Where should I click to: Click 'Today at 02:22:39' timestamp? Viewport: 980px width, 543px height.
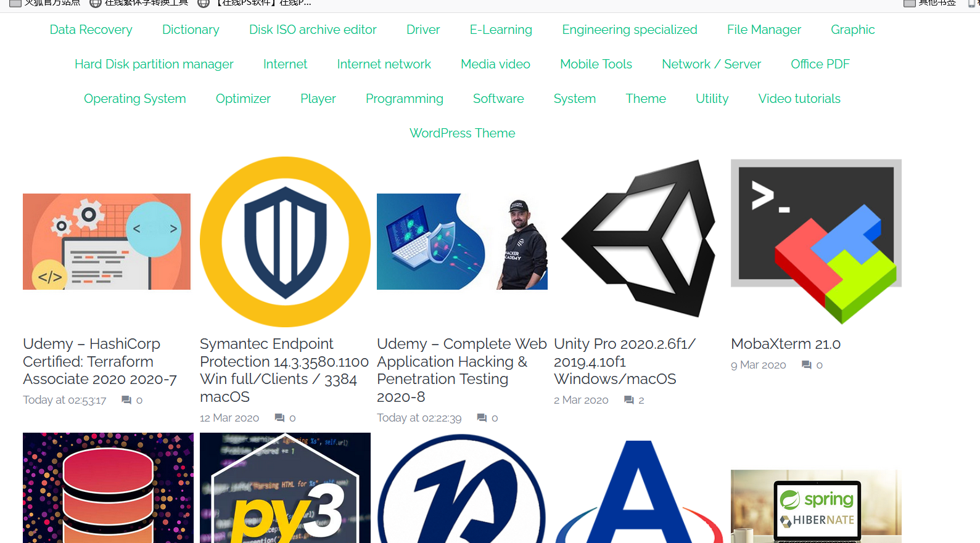coord(419,418)
